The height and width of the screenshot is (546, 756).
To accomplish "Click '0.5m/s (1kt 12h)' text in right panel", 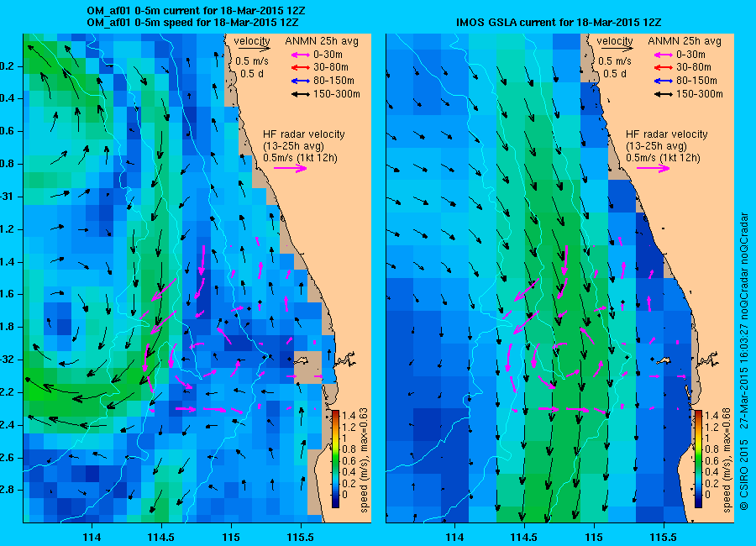I will 664,158.
